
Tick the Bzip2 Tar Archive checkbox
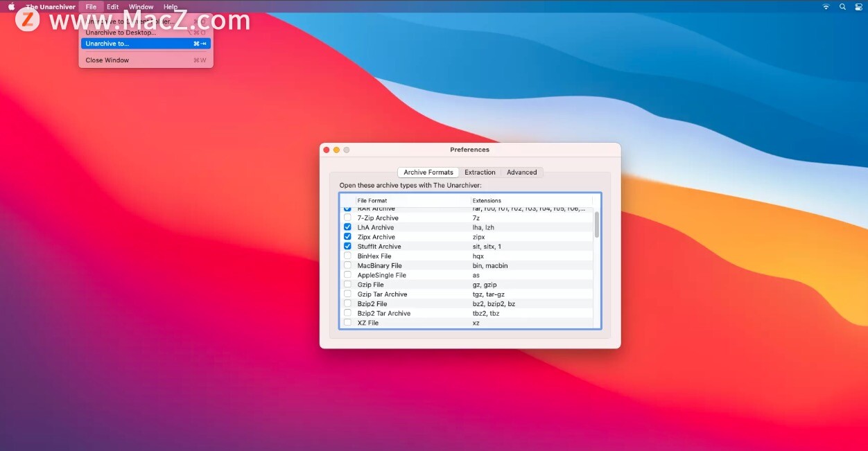(x=347, y=314)
